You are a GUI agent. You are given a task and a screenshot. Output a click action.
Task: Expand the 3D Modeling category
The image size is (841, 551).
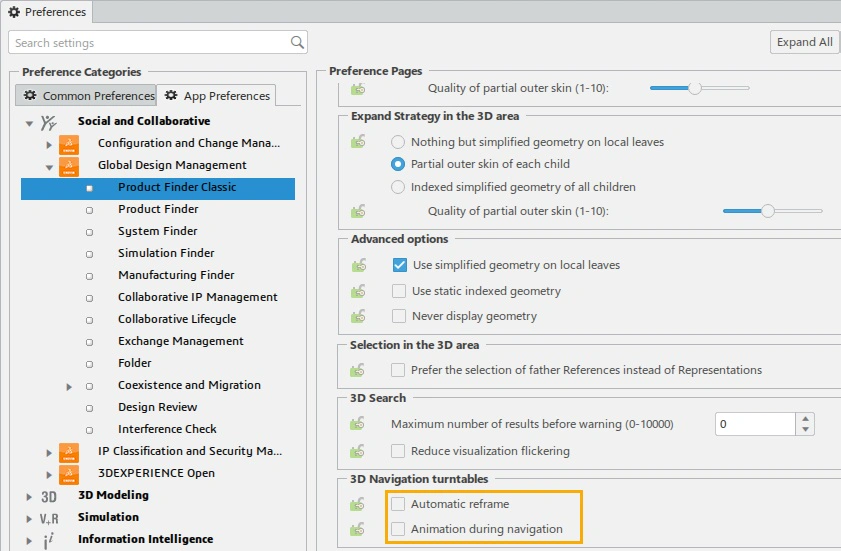click(x=29, y=496)
